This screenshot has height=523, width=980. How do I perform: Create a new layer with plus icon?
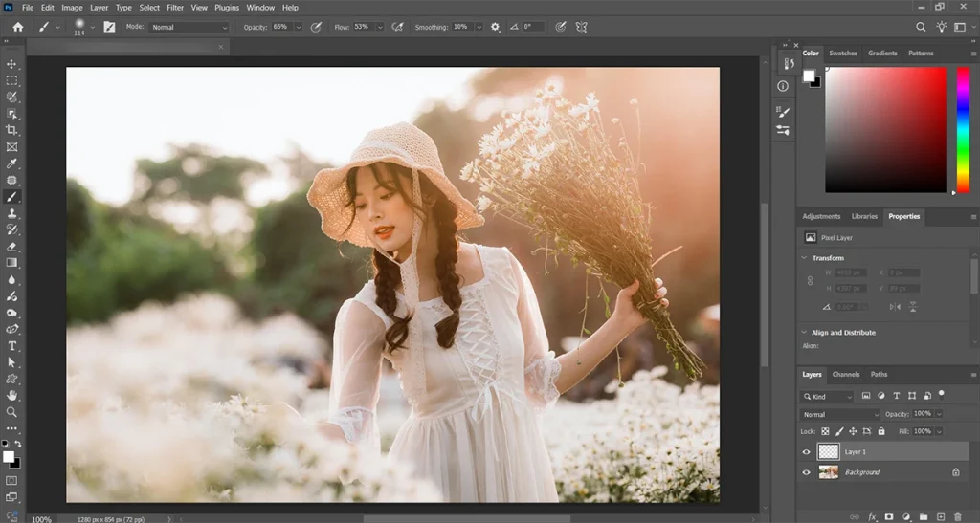[x=940, y=516]
